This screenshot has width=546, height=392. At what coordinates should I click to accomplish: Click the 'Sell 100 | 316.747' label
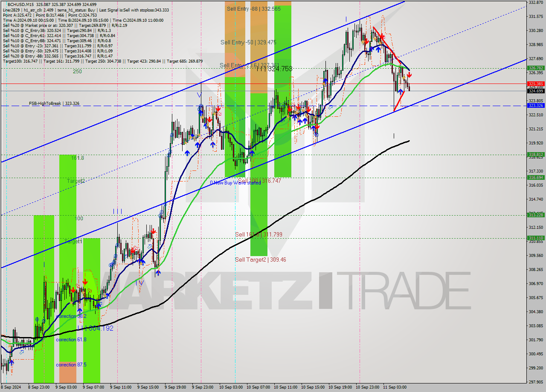coord(259,181)
